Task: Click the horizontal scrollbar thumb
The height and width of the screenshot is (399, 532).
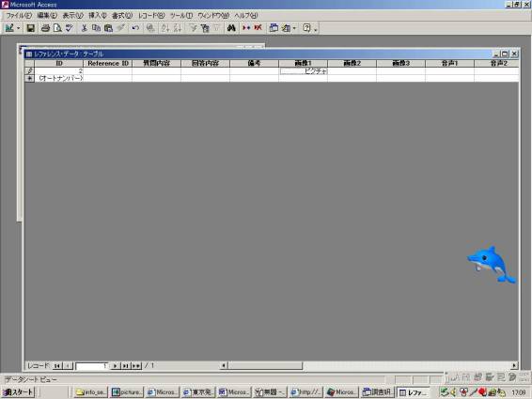Action: (x=265, y=365)
